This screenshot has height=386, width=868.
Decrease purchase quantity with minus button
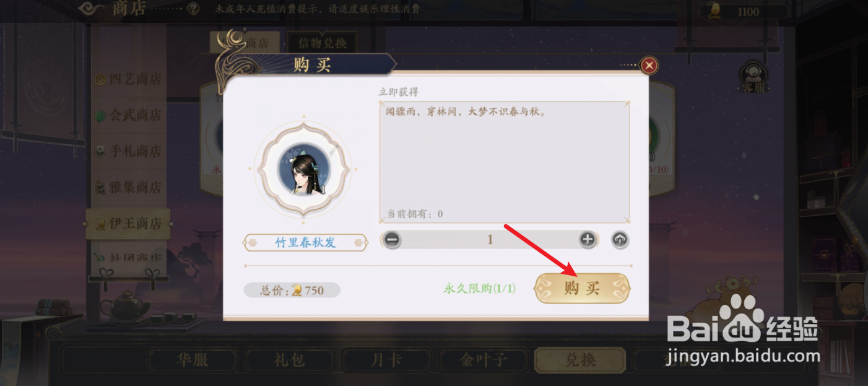[392, 240]
